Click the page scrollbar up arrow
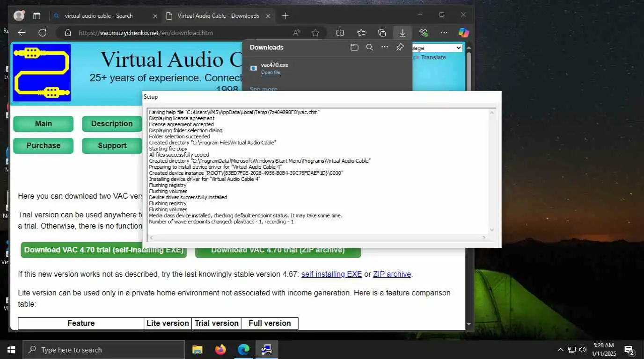 469,47
